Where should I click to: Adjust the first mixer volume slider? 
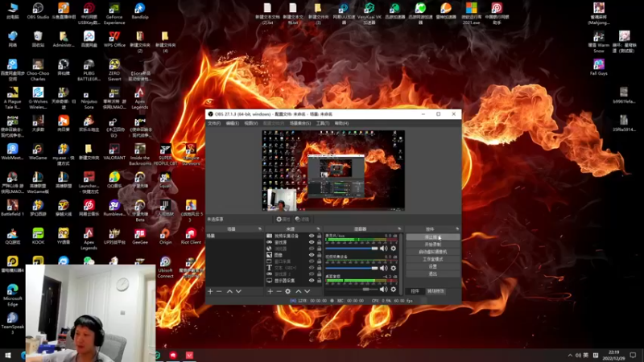click(353, 249)
